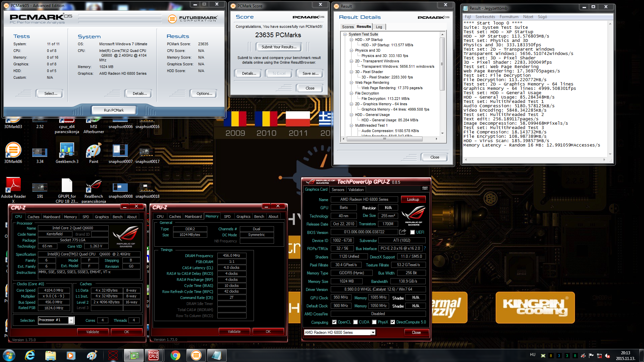Select the RealBench desktop shortcut
This screenshot has height=362, width=644.
coord(94,190)
